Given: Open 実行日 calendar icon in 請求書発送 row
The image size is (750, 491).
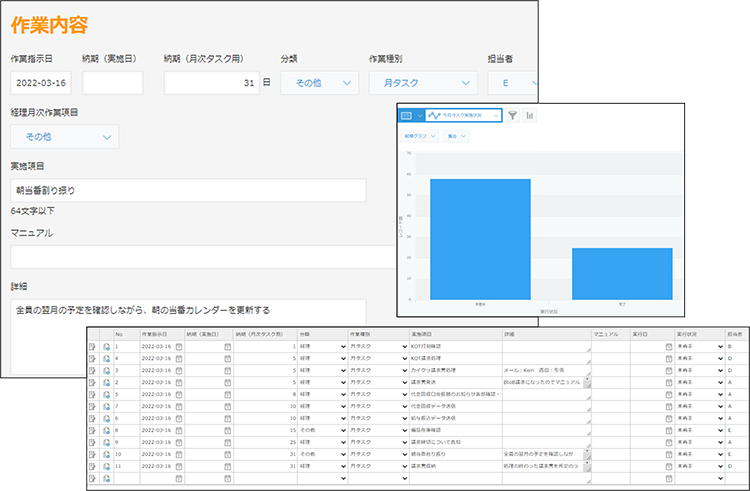Looking at the screenshot, I should (x=669, y=382).
